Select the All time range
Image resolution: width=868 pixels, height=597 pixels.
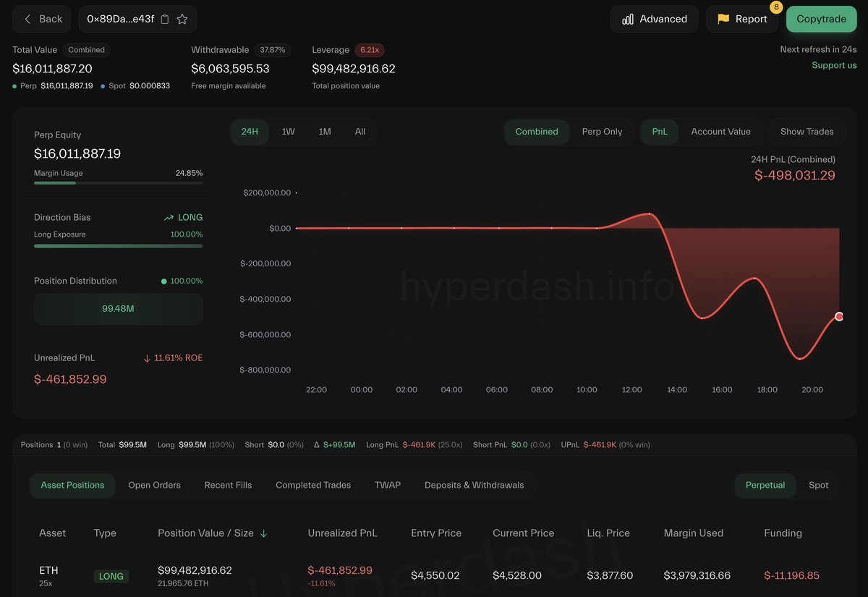360,132
